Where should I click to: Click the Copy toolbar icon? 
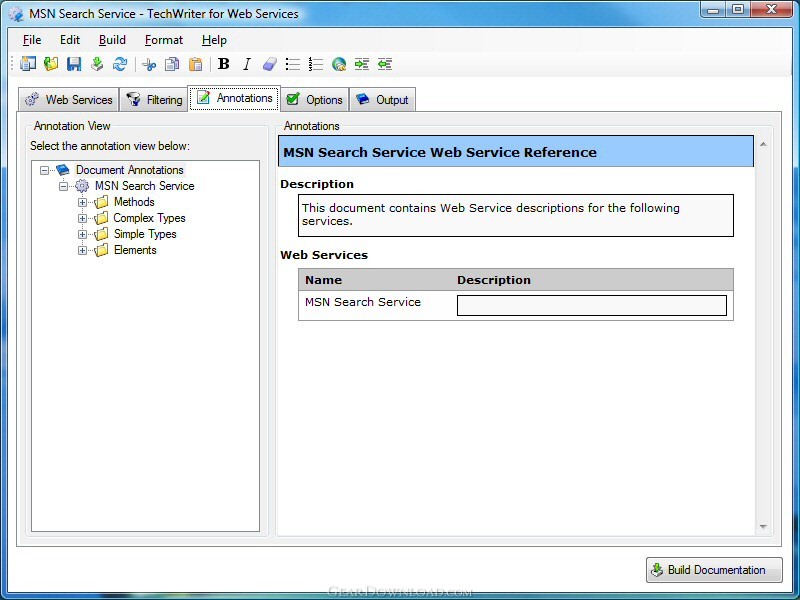click(x=172, y=64)
